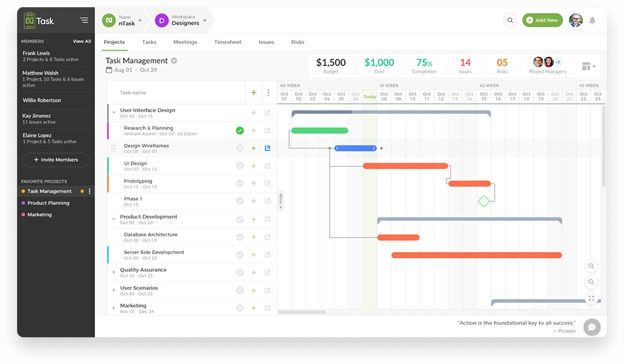This screenshot has height=364, width=624.
Task: Toggle fullscreen Gantt view
Action: [x=591, y=298]
